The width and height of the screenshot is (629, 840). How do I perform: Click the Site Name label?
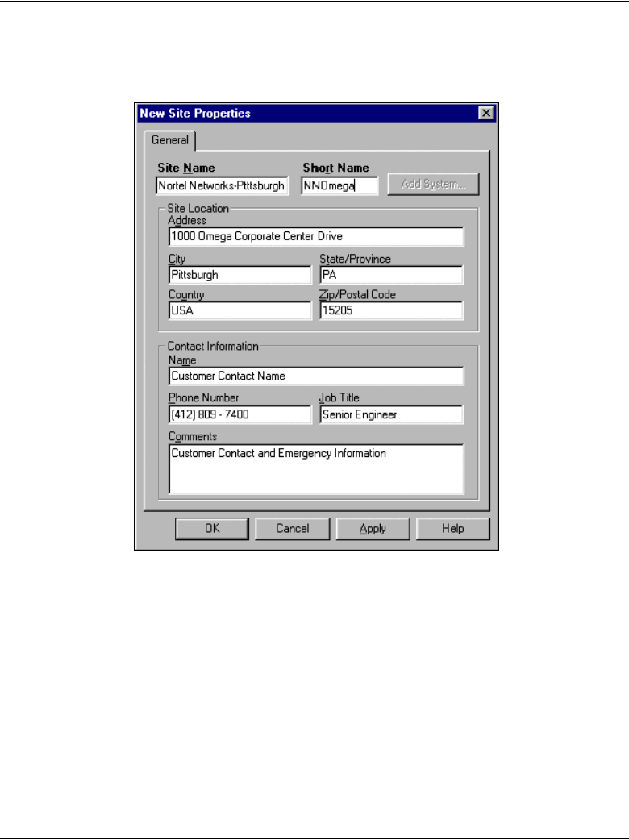click(186, 168)
